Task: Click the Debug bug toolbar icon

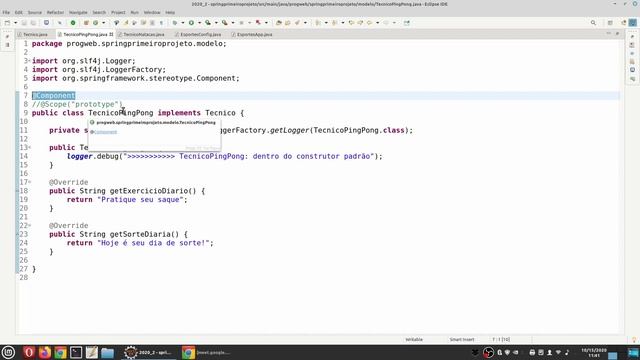Action: tap(175, 23)
